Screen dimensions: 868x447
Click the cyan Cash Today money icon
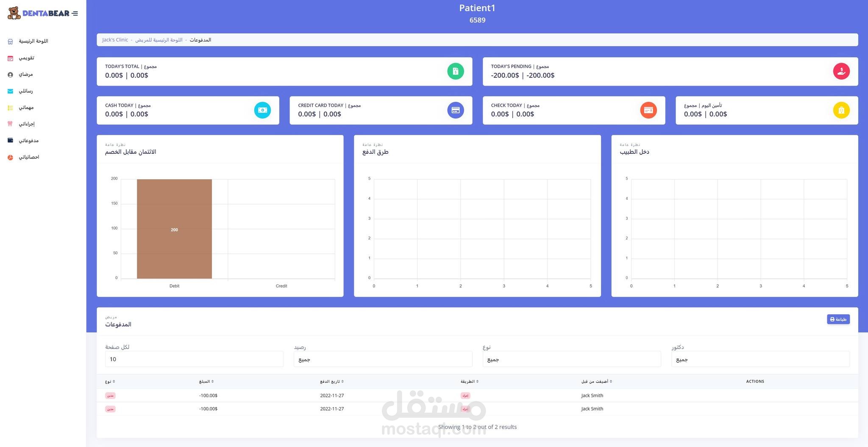262,110
